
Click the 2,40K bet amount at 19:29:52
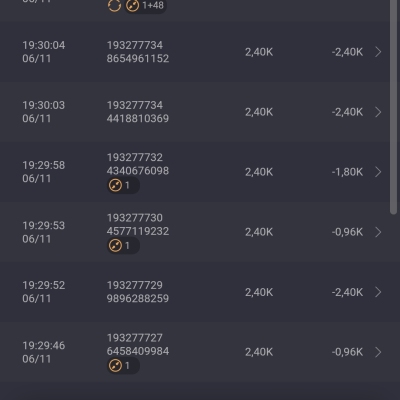point(259,292)
